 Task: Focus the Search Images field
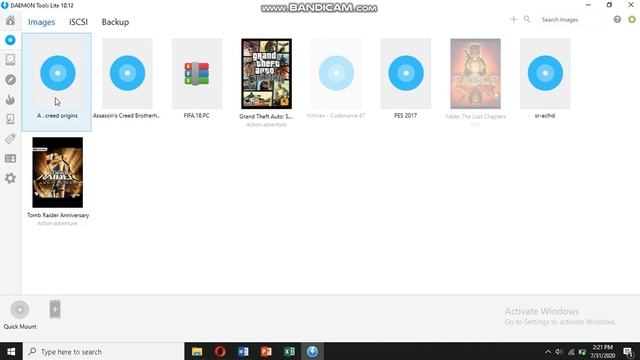pyautogui.click(x=571, y=20)
